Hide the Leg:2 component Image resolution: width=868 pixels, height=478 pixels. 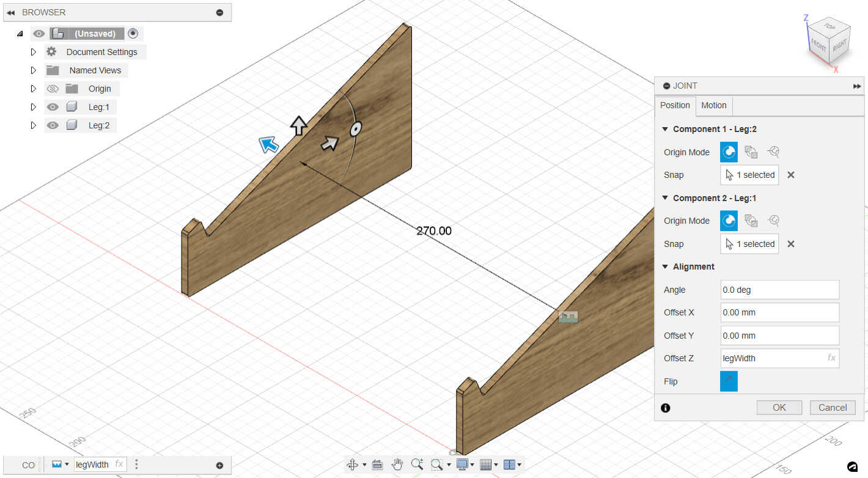[53, 125]
